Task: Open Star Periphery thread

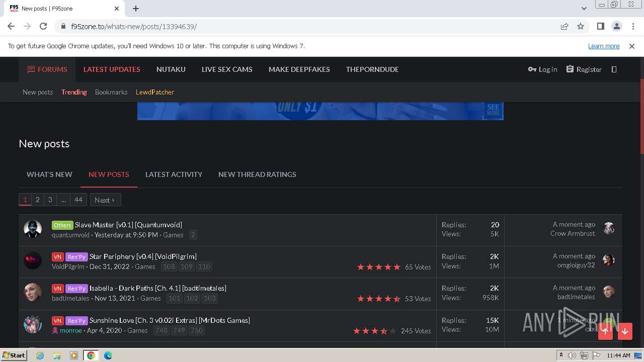Action: 143,256
